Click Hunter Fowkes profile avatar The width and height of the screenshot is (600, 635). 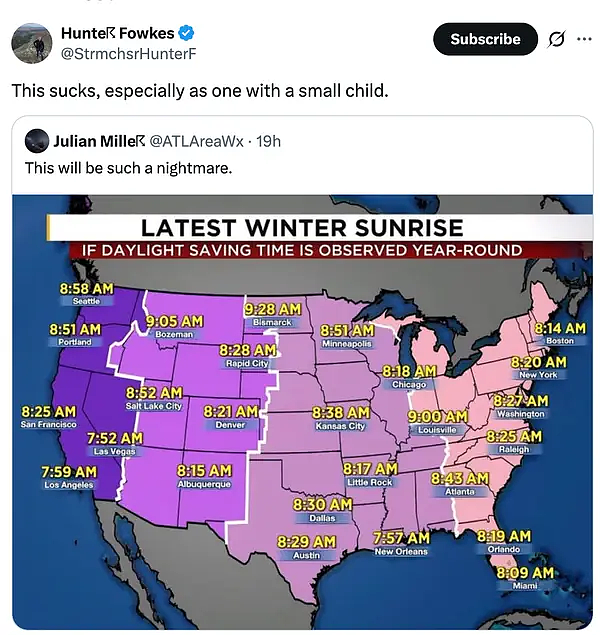tap(32, 43)
